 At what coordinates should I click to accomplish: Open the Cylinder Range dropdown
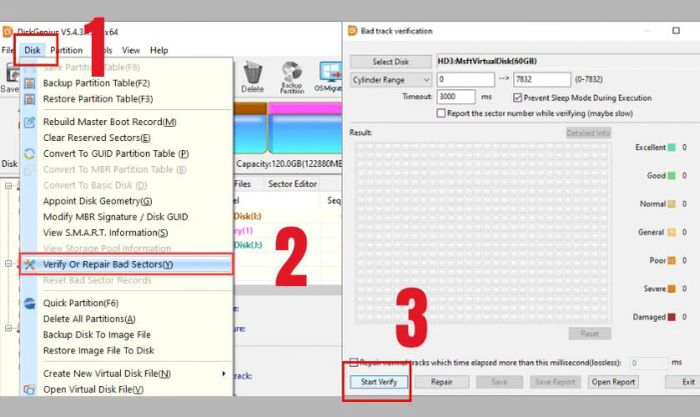[x=391, y=80]
